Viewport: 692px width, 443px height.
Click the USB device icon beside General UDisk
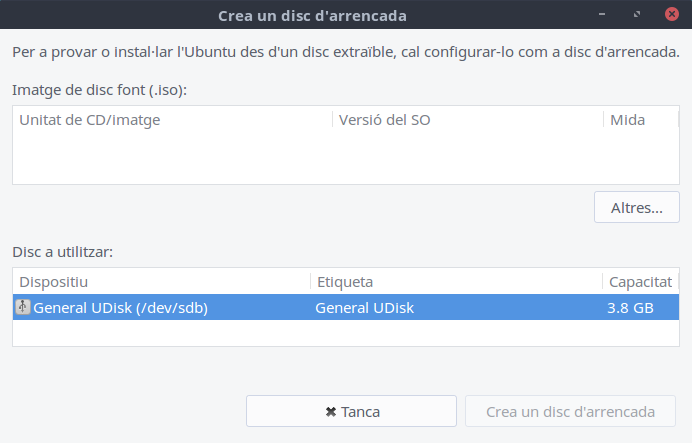click(x=23, y=307)
